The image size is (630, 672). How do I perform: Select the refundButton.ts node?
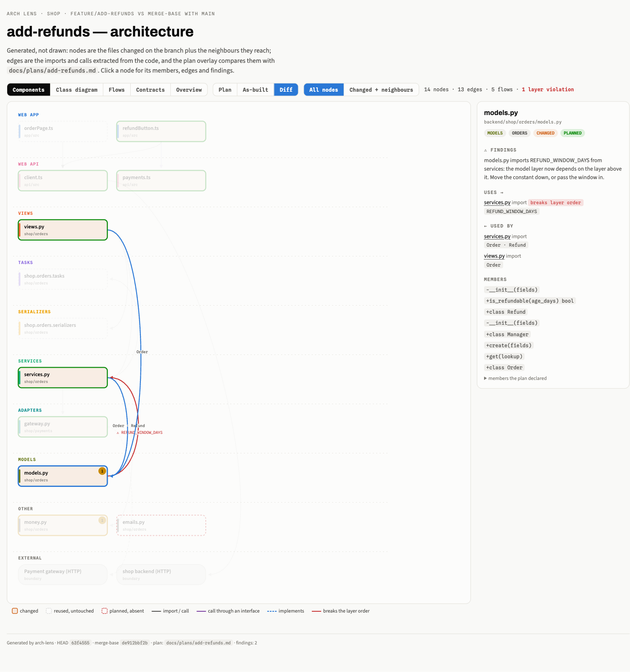[161, 131]
